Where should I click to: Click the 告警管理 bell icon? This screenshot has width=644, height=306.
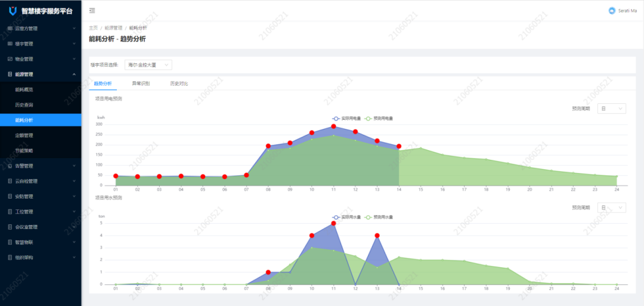coord(10,166)
